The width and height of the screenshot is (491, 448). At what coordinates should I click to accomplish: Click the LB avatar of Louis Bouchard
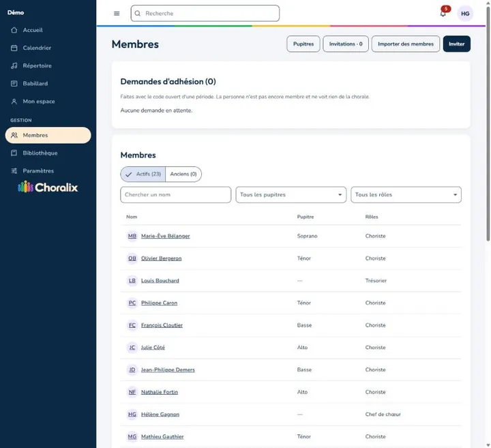coord(132,280)
